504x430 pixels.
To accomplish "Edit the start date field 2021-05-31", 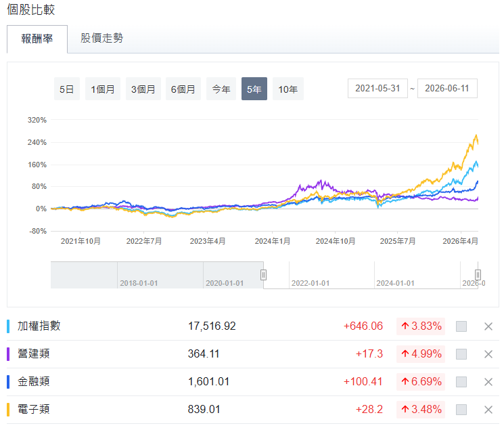I will tap(377, 88).
